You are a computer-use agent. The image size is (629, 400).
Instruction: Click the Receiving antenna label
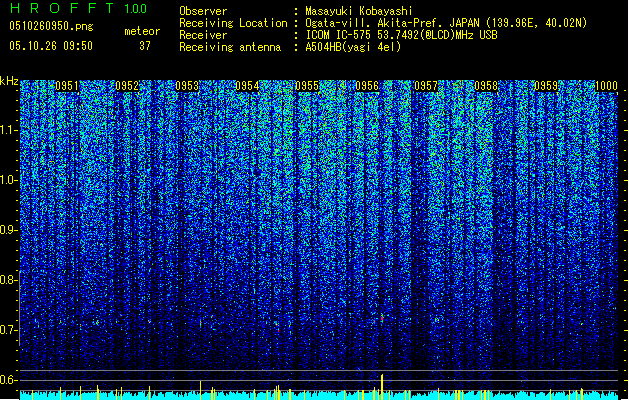[230, 47]
